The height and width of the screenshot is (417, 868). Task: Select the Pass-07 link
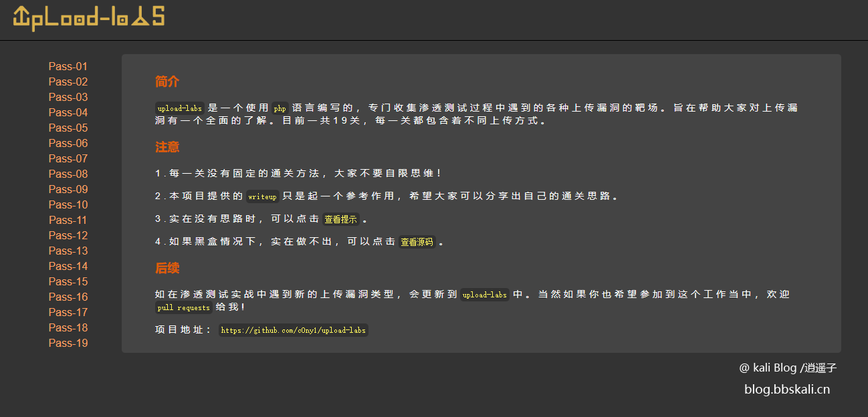(68, 159)
